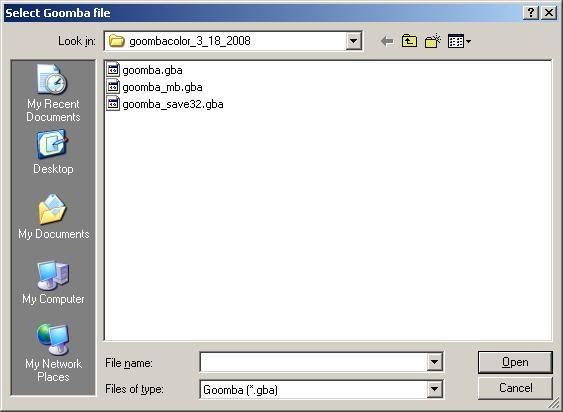Open My Documents location
Image resolution: width=563 pixels, height=412 pixels.
click(x=53, y=217)
